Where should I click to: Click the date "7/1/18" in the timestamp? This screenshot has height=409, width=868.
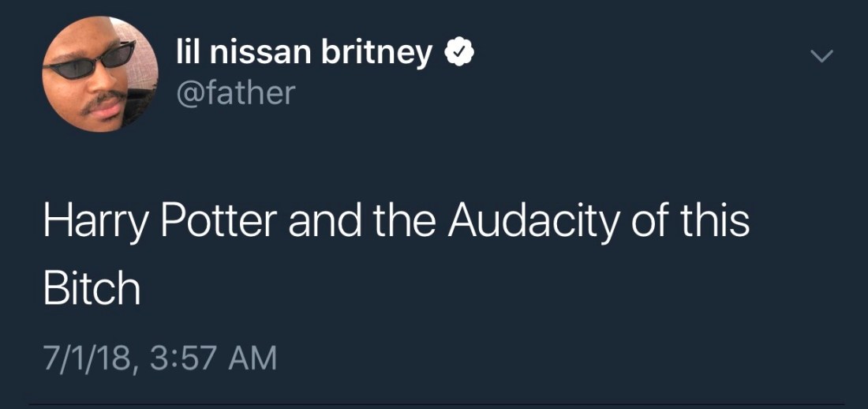point(85,358)
